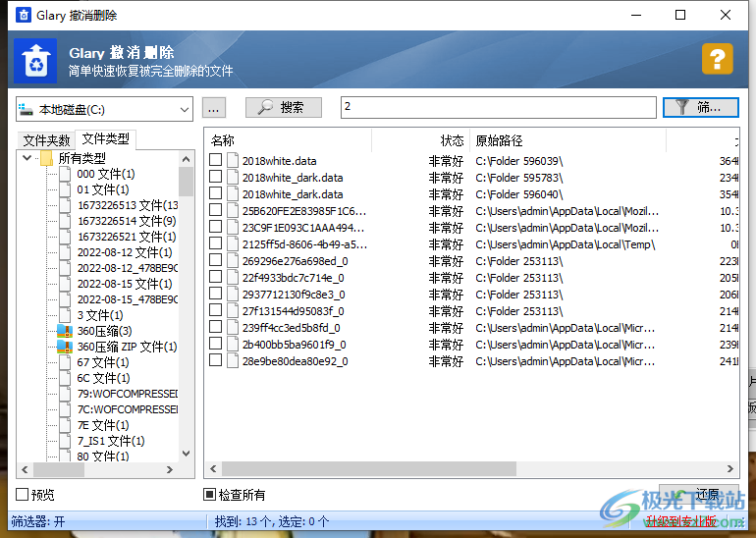
Task: Click tree panel scroll down arrow
Action: pyautogui.click(x=187, y=454)
